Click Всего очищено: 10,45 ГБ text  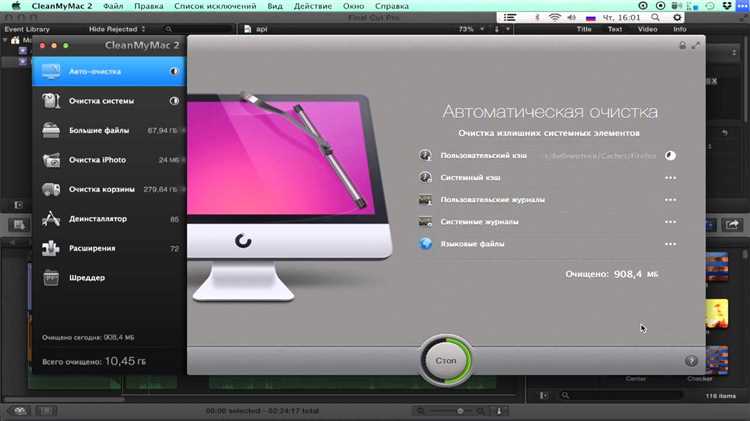[x=94, y=361]
